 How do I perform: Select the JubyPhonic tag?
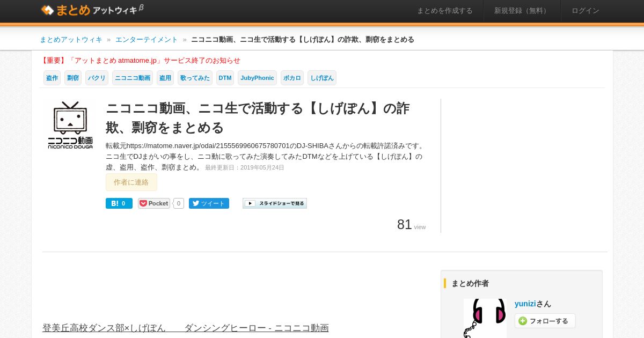(x=257, y=78)
